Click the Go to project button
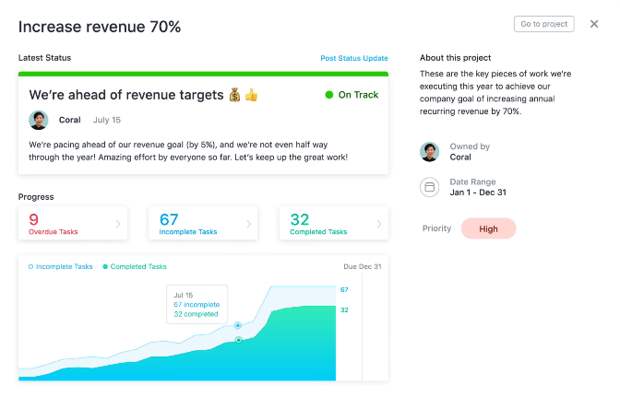The image size is (620, 397). coord(544,24)
